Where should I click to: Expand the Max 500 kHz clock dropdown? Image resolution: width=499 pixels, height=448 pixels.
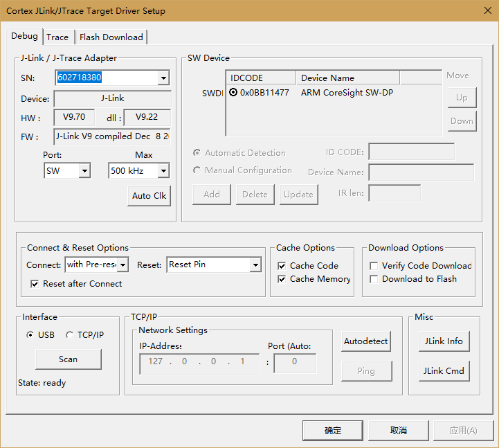[163, 170]
